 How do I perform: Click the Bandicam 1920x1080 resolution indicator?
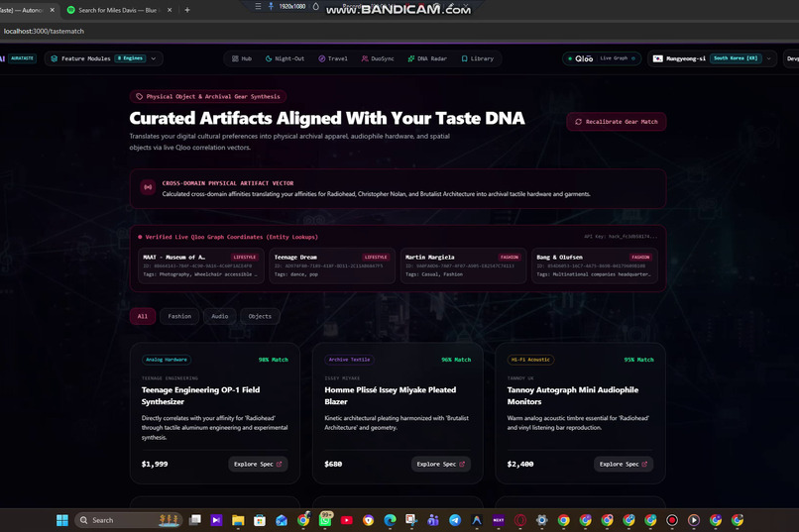tap(292, 6)
